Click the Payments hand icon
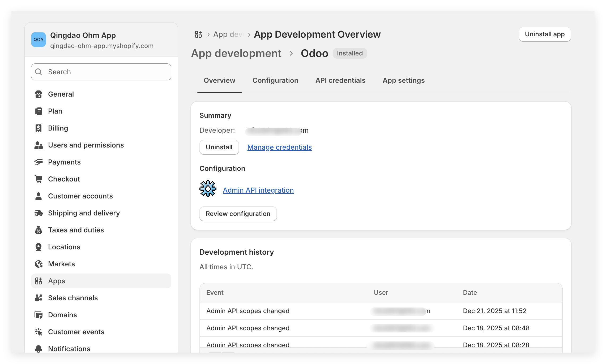The image size is (606, 364). coord(39,162)
